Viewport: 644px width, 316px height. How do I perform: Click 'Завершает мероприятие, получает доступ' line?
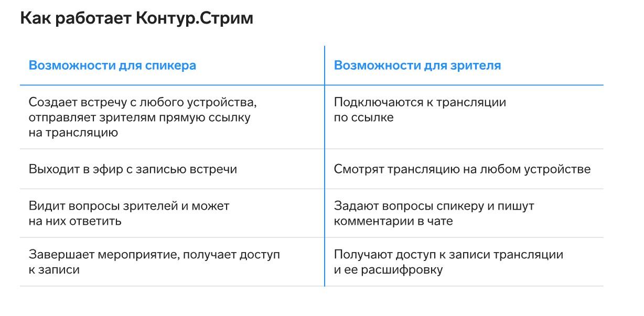point(154,255)
